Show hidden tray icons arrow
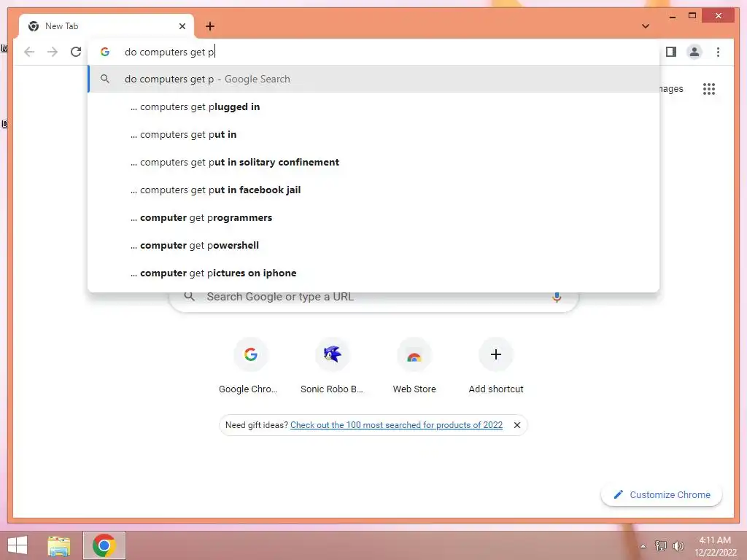The width and height of the screenshot is (747, 560). (x=643, y=546)
